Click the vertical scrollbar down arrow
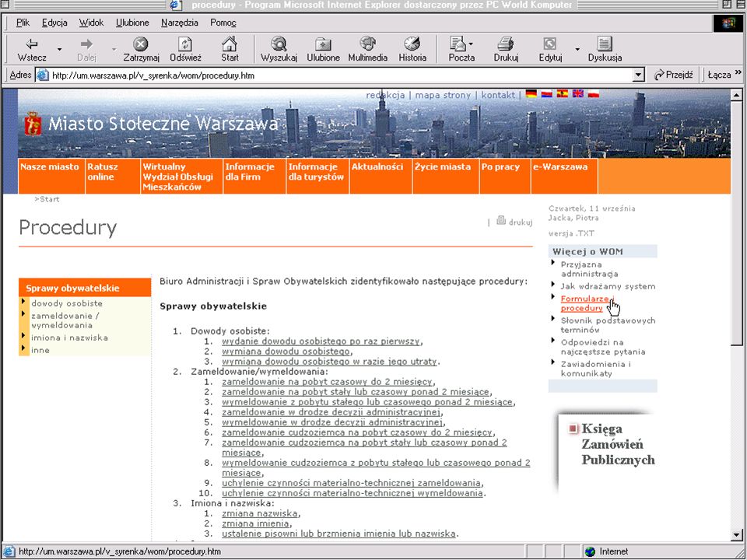The width and height of the screenshot is (747, 560). pyautogui.click(x=737, y=535)
